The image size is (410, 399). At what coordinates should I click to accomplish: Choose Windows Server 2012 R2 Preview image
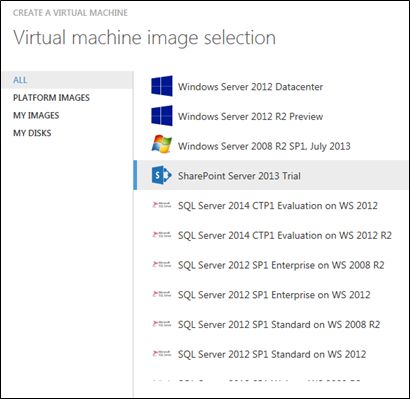click(250, 117)
